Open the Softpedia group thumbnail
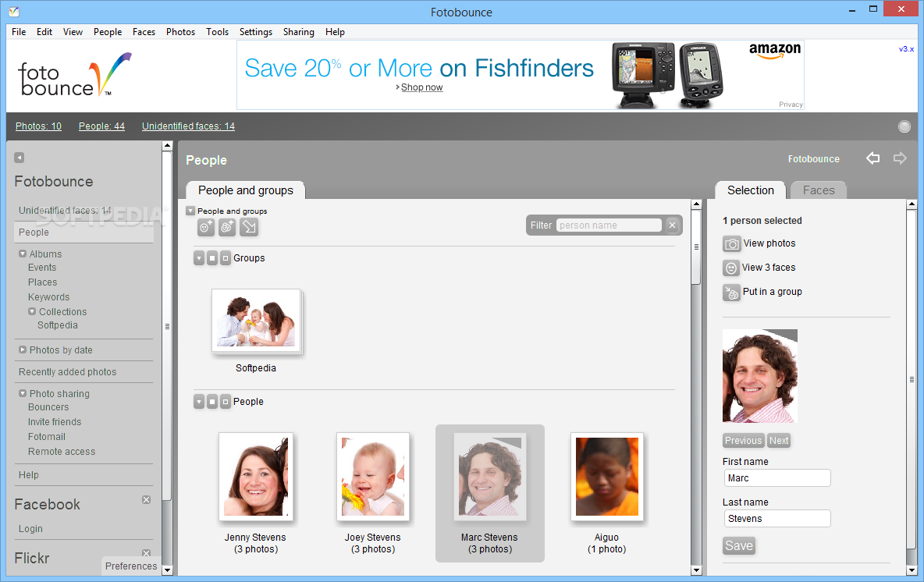Screen dimensions: 924x582 click(256, 321)
